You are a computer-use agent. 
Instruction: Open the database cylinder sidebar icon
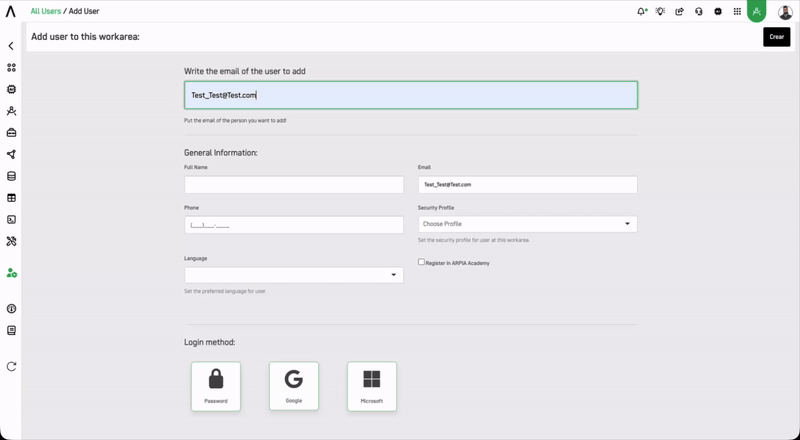pyautogui.click(x=11, y=176)
